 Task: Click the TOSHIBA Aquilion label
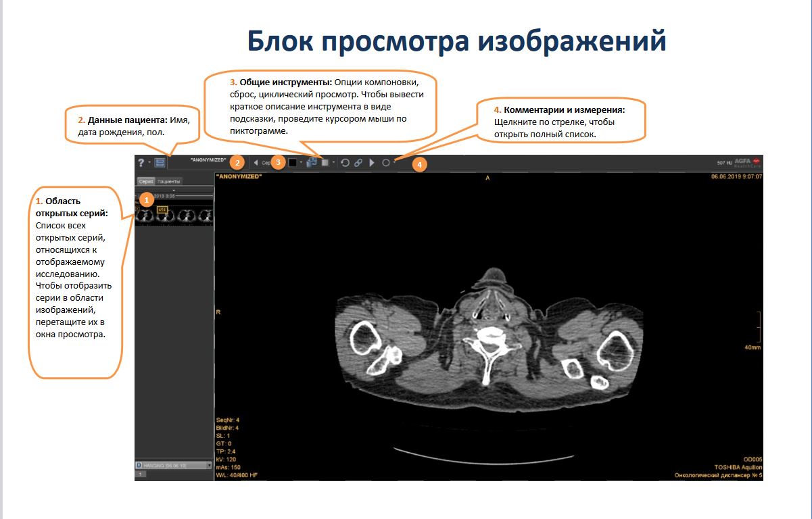(738, 467)
